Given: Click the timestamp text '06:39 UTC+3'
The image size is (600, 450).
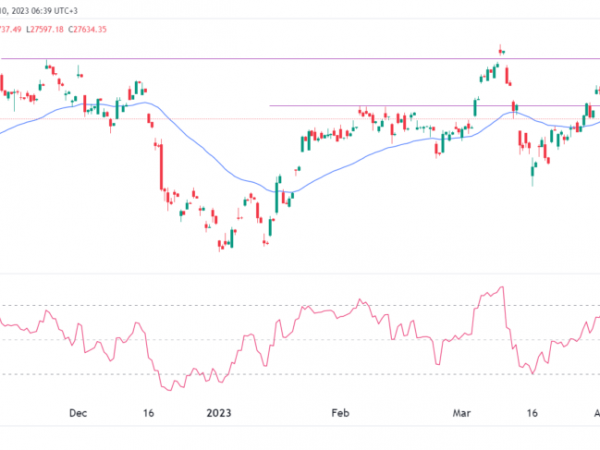Looking at the screenshot, I should [x=54, y=11].
